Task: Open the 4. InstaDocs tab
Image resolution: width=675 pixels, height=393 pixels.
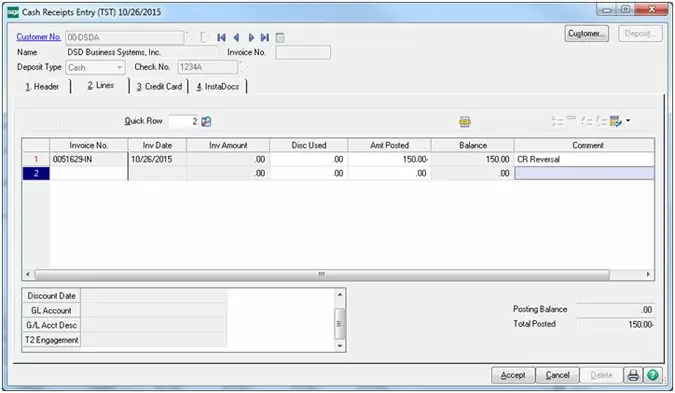Action: (217, 87)
